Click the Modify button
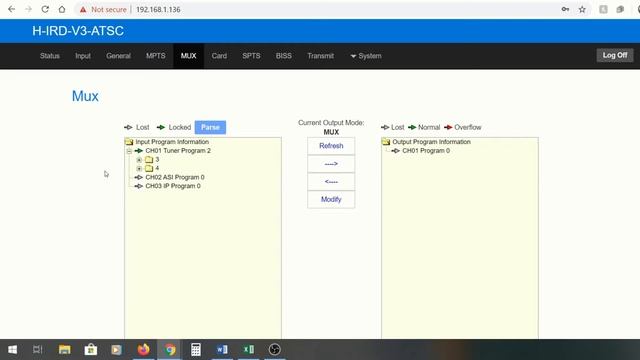640x360 pixels. tap(331, 199)
